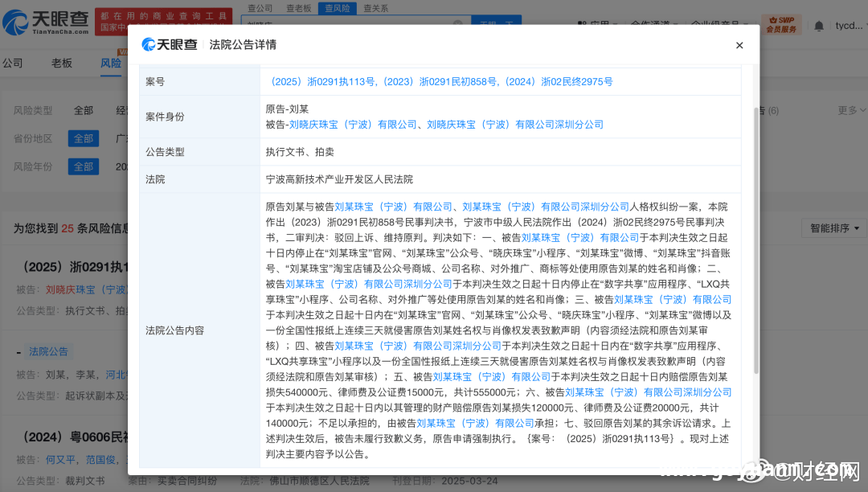868x492 pixels.
Task: Open notifications with the bell icon
Action: [x=819, y=26]
